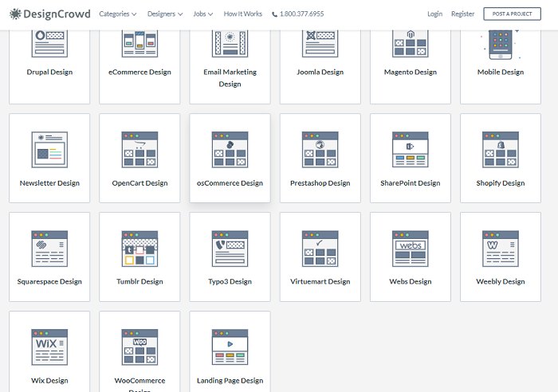Viewport: 558px width, 392px height.
Task: Click the eCommerce Design label
Action: click(139, 72)
